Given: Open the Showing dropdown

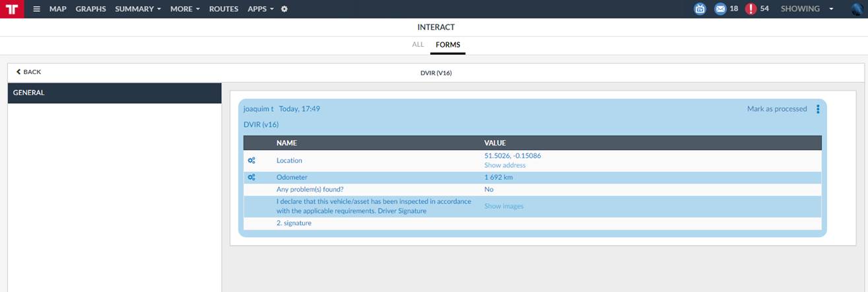Looking at the screenshot, I should coord(807,9).
